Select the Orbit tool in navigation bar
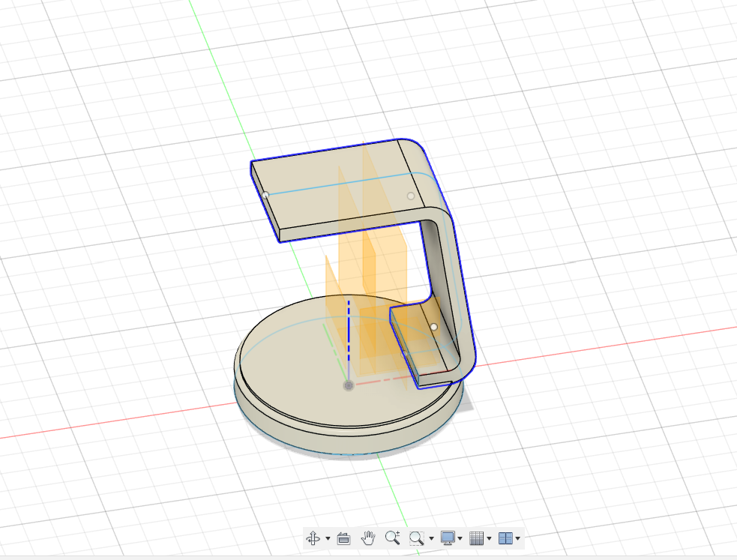Image resolution: width=737 pixels, height=560 pixels. (313, 538)
